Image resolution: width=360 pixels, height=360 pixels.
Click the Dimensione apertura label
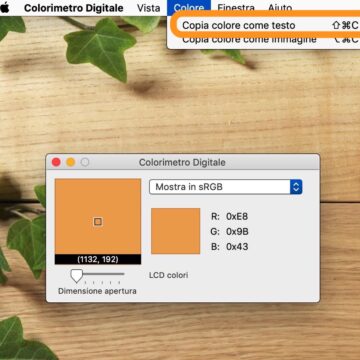point(97,291)
